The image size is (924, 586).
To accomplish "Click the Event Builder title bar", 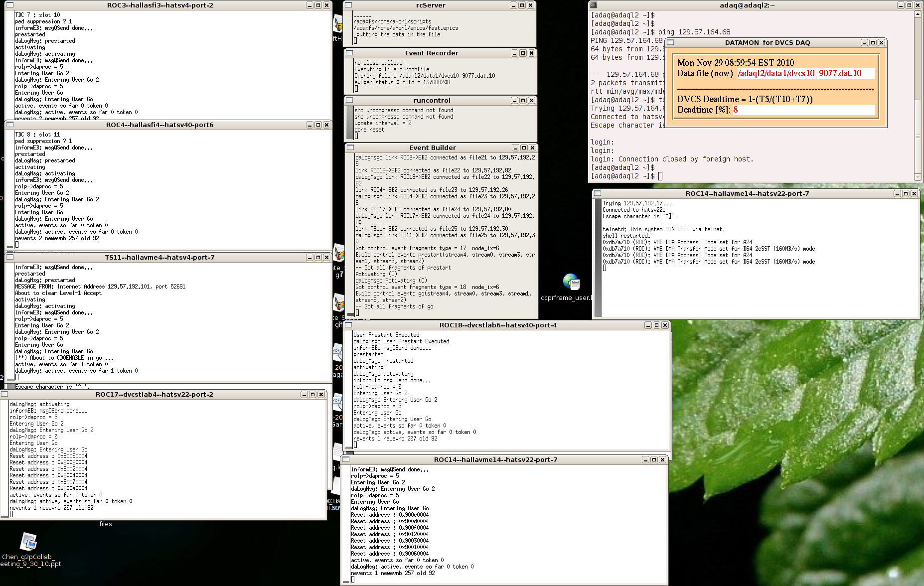I will point(433,147).
